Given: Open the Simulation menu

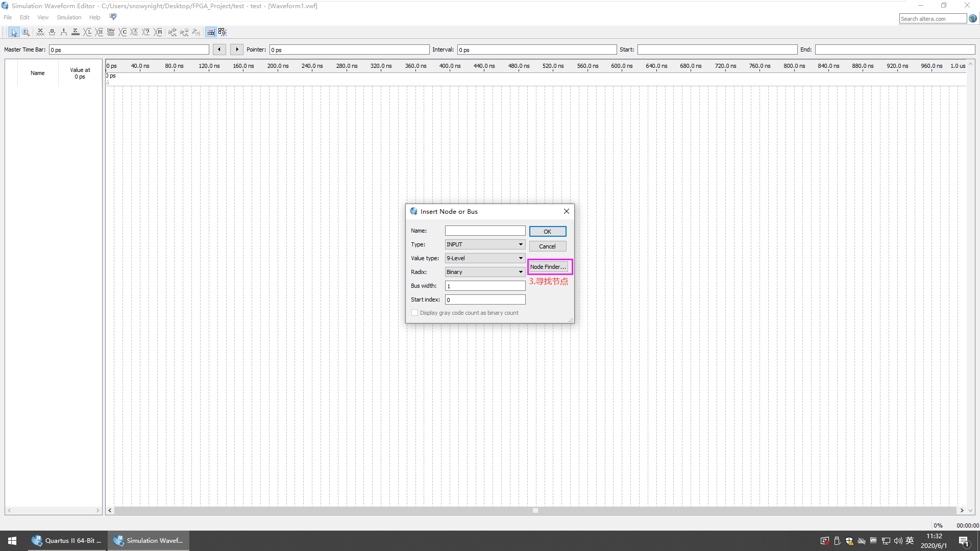Looking at the screenshot, I should pos(69,17).
